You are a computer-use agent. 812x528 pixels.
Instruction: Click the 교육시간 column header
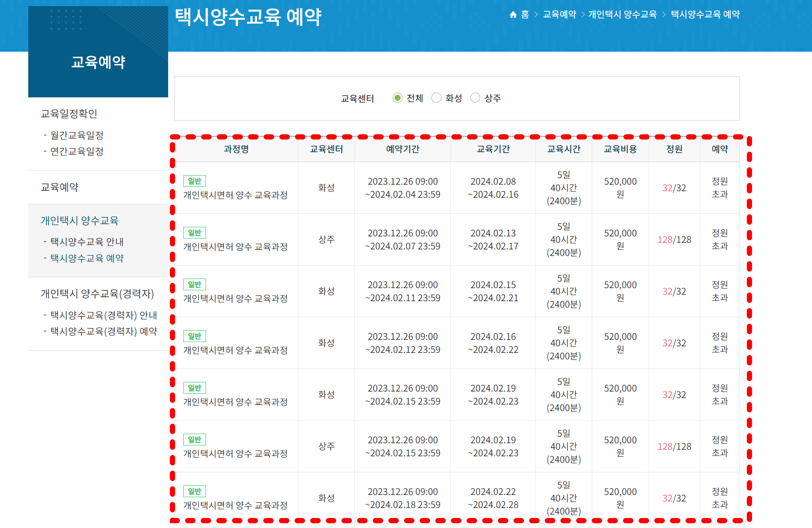pyautogui.click(x=564, y=149)
